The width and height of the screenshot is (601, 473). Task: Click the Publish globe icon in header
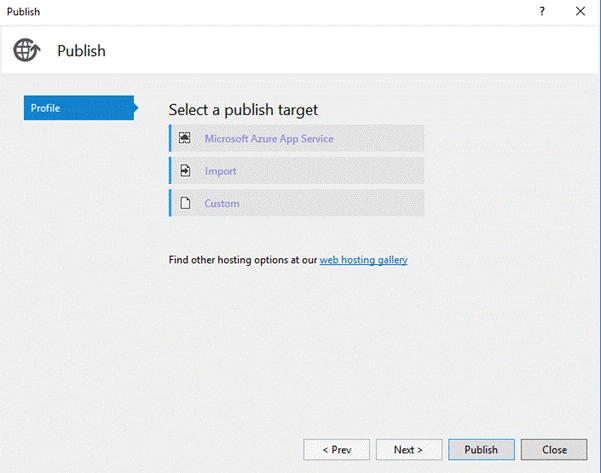[x=27, y=50]
